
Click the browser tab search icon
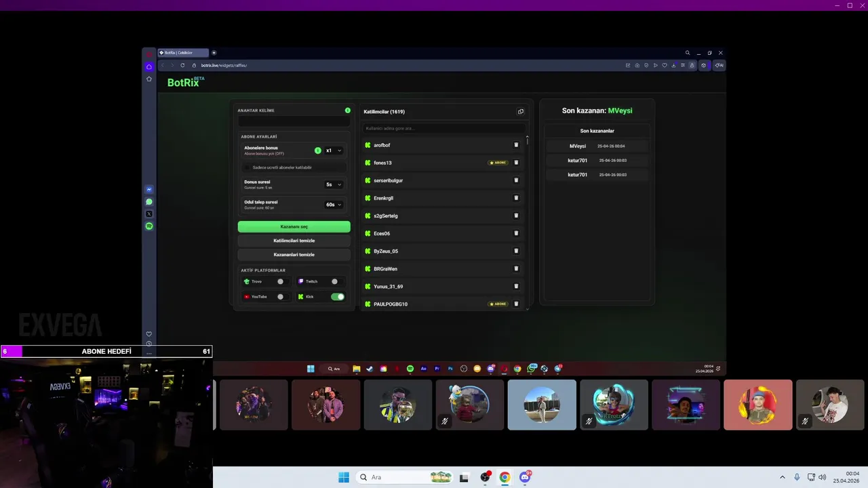coord(687,53)
